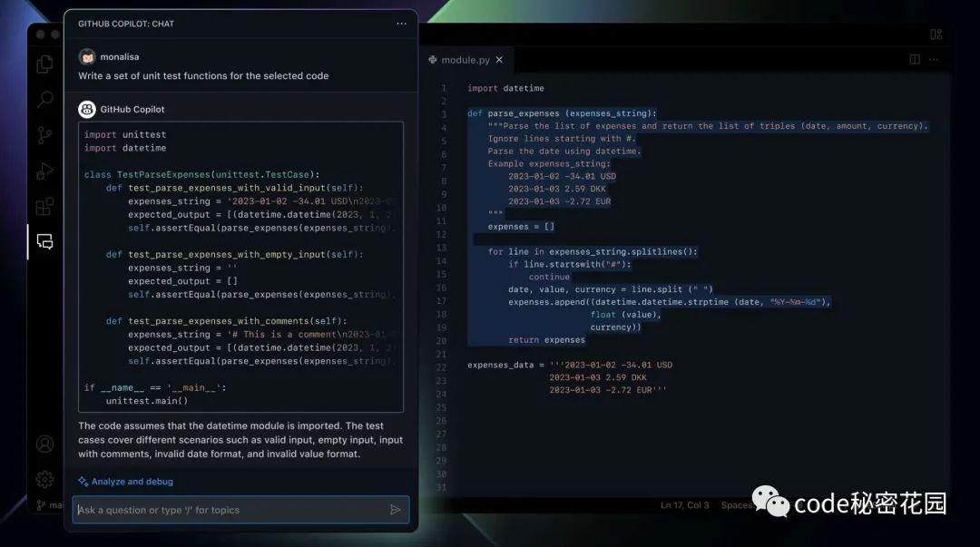Click 'def parse_expenses (expenses_string):' in editor
Viewport: 980px width, 547px height.
(563, 113)
